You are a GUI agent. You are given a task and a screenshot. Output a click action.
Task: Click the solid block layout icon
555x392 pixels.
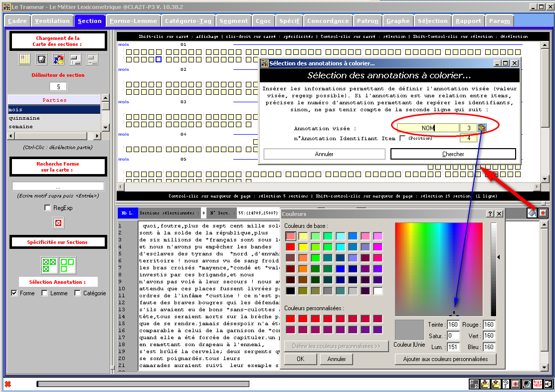pyautogui.click(x=75, y=59)
